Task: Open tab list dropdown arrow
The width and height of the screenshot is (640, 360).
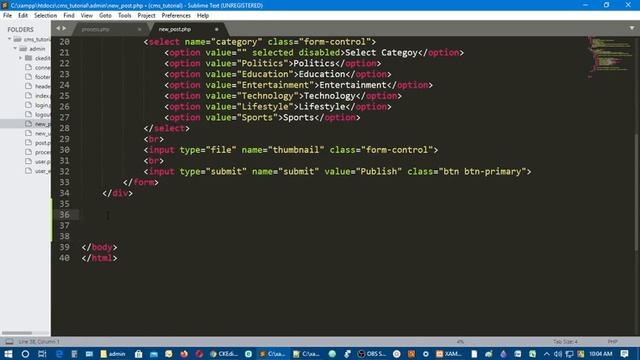Action: [632, 28]
